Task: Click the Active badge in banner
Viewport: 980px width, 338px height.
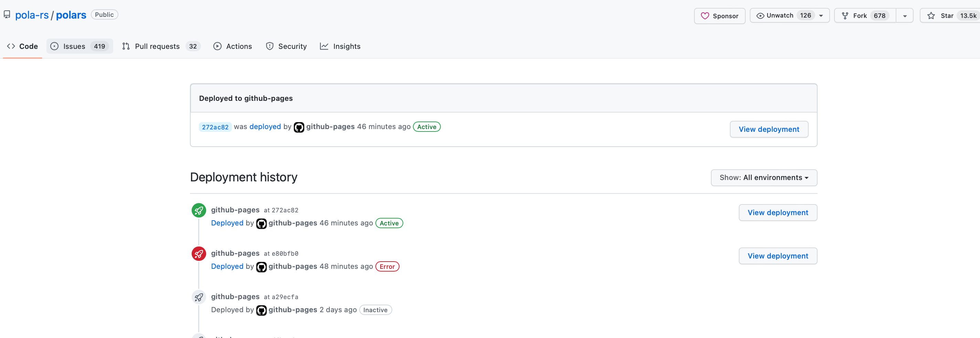Action: (426, 126)
